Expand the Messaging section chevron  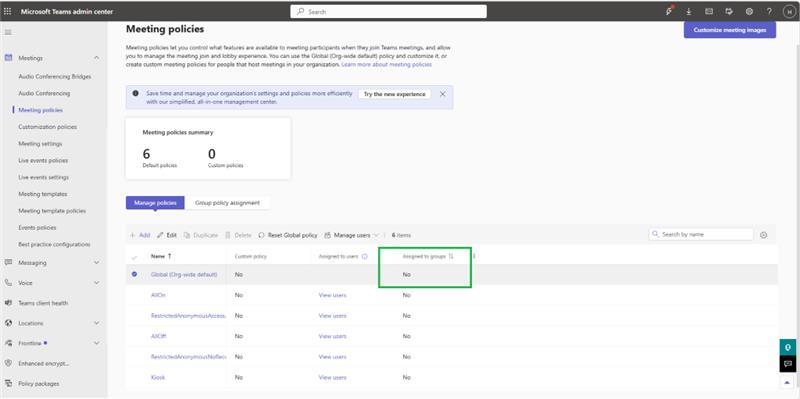(x=96, y=262)
